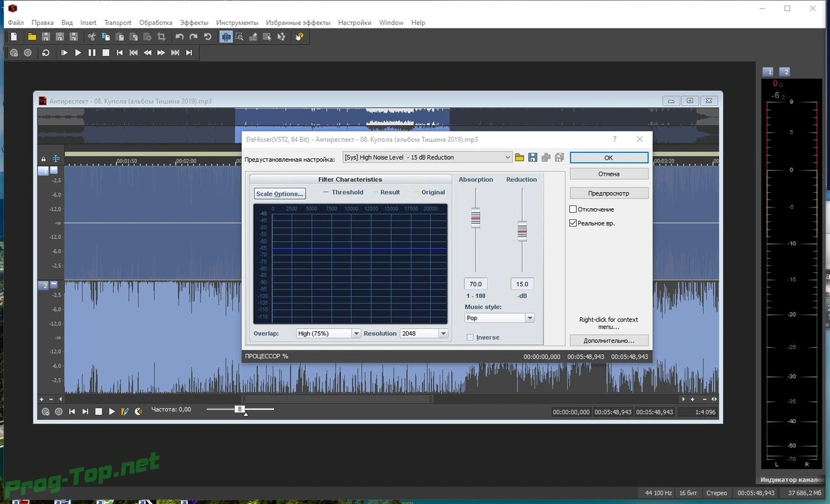This screenshot has height=504, width=830.
Task: Open the preset folder icon in the DeHisser dialog
Action: (519, 158)
